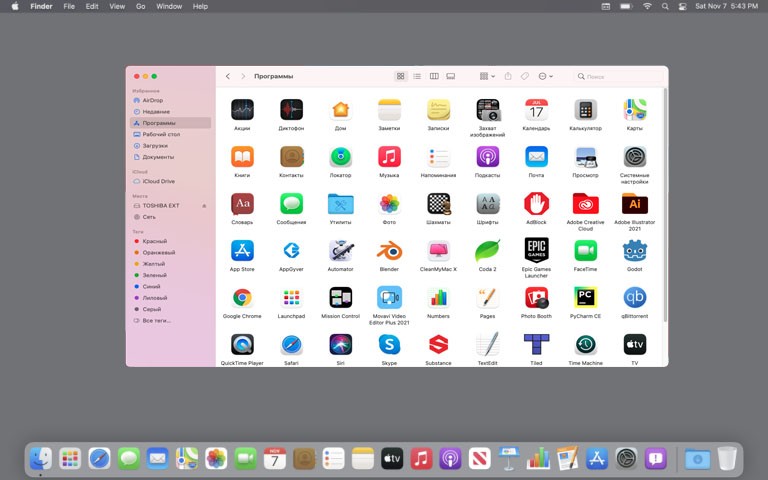Switch to gallery view
Screen dimensions: 768x480
pos(451,76)
